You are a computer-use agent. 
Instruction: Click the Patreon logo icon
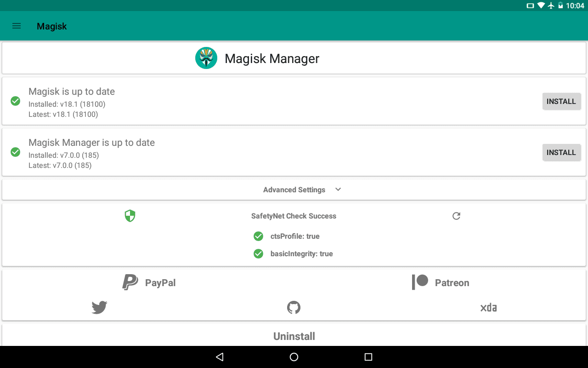coord(420,282)
